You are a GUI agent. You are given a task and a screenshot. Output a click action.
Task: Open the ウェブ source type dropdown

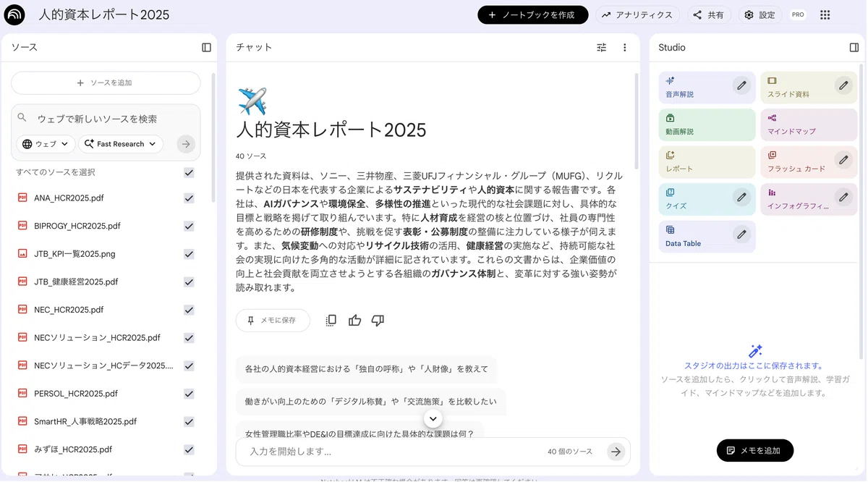(46, 144)
